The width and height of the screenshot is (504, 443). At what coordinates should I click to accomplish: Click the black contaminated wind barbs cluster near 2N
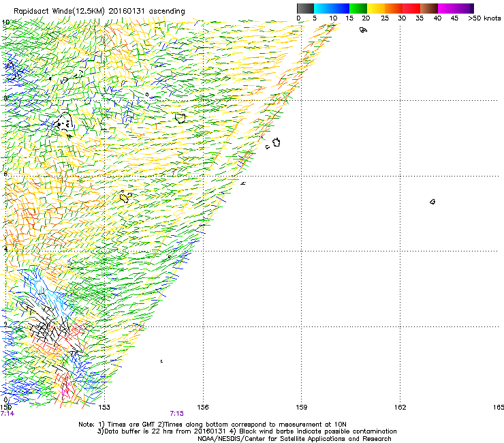[48, 325]
